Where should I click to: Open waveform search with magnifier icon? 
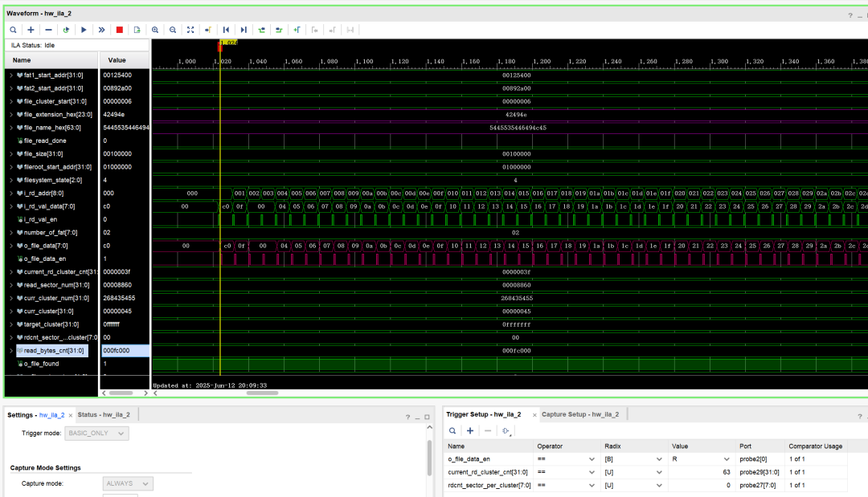(13, 30)
